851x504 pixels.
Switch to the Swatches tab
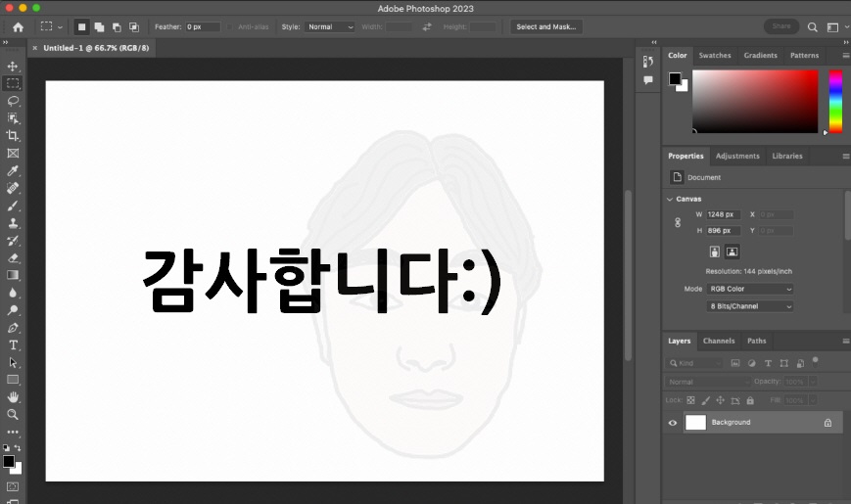pos(714,56)
